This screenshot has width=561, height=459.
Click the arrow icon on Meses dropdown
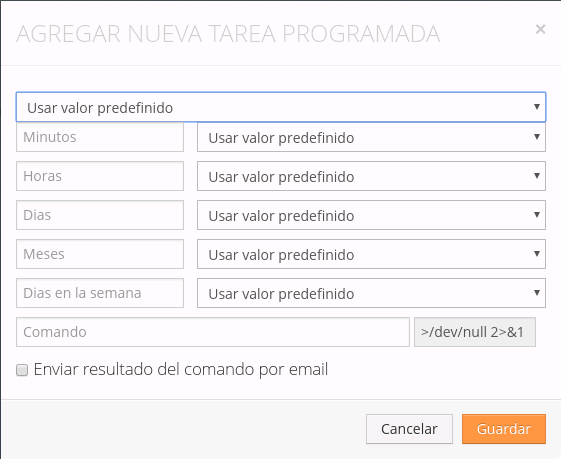coord(537,254)
